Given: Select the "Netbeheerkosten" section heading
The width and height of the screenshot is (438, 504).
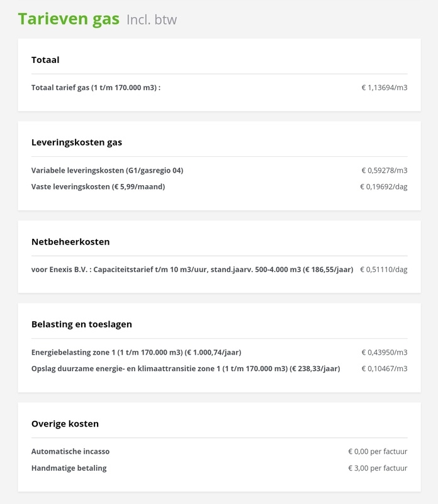Looking at the screenshot, I should coord(70,241).
